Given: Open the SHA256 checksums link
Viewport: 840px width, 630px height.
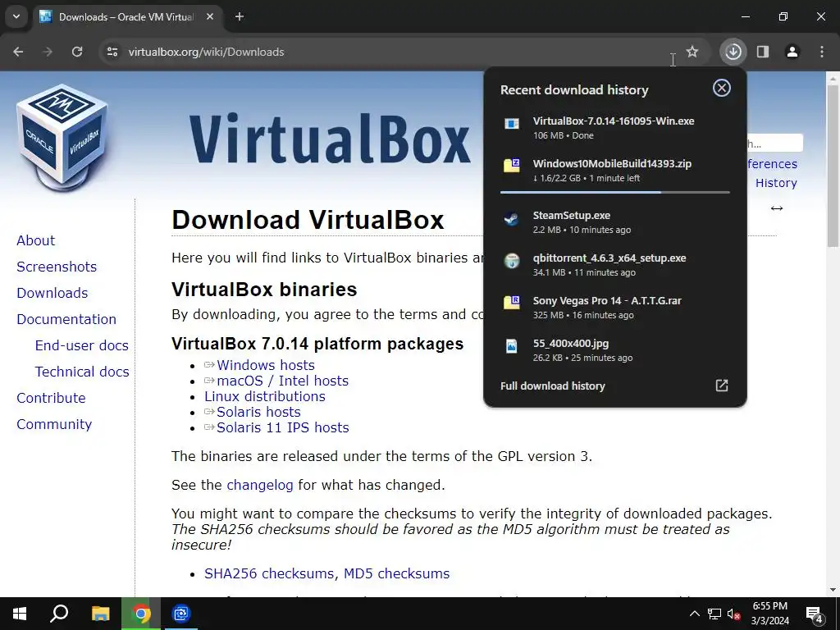Looking at the screenshot, I should 269,573.
